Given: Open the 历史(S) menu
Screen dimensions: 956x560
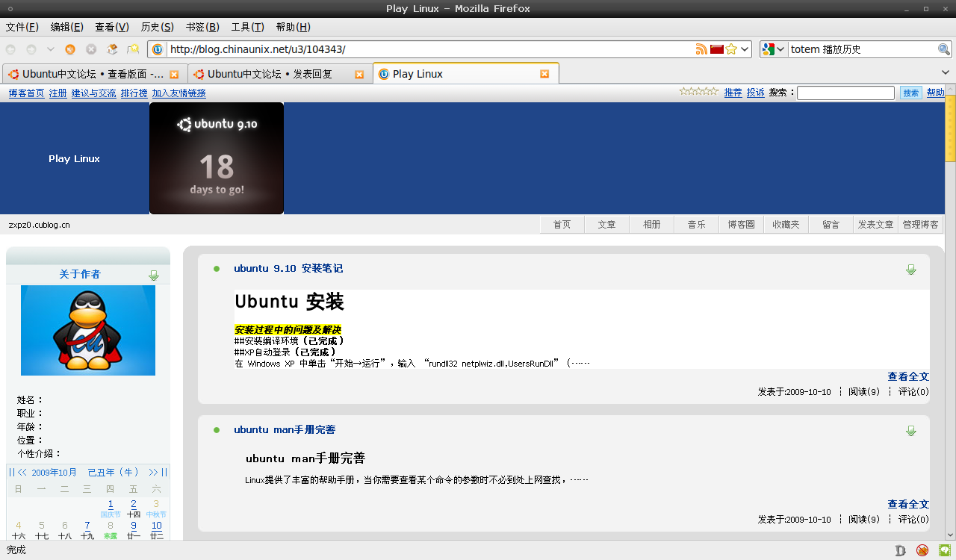Looking at the screenshot, I should pyautogui.click(x=157, y=27).
